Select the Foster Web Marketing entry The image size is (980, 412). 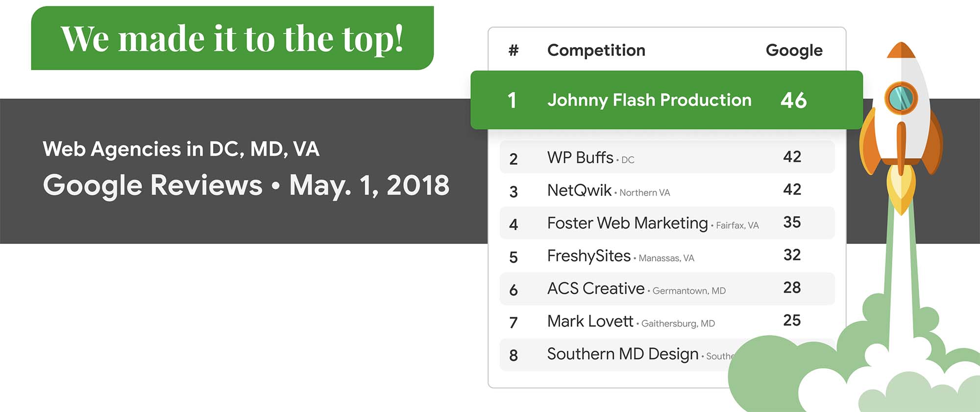pyautogui.click(x=667, y=223)
